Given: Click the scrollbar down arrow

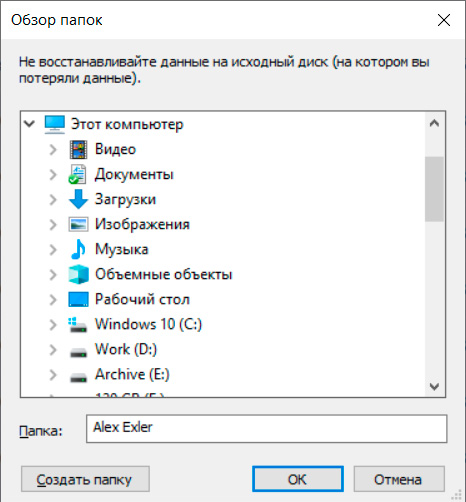Looking at the screenshot, I should (x=434, y=387).
